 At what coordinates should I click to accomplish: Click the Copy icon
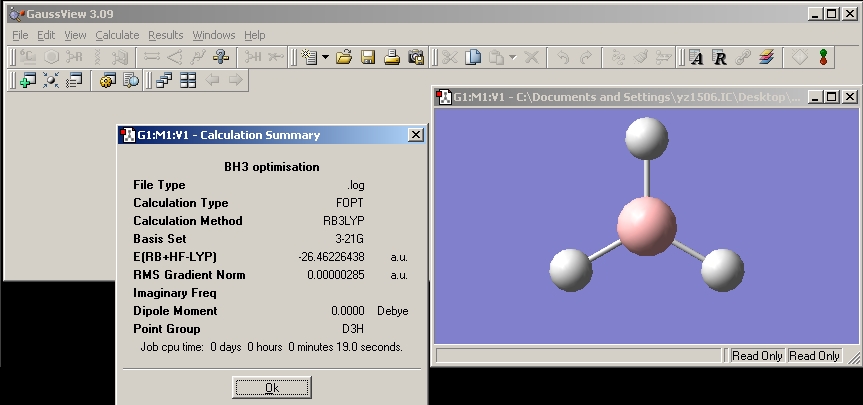473,57
